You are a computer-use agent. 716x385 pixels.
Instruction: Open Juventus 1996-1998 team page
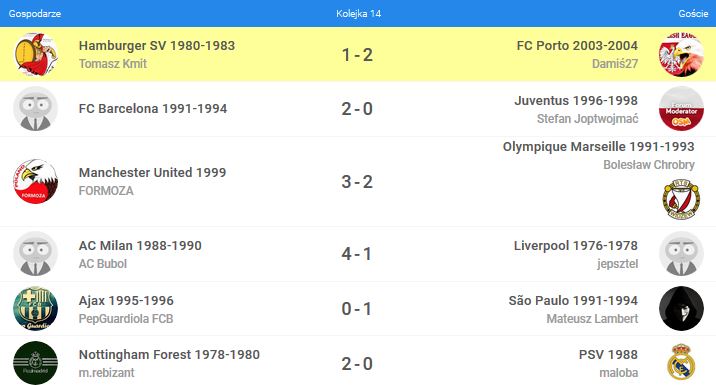click(x=576, y=100)
